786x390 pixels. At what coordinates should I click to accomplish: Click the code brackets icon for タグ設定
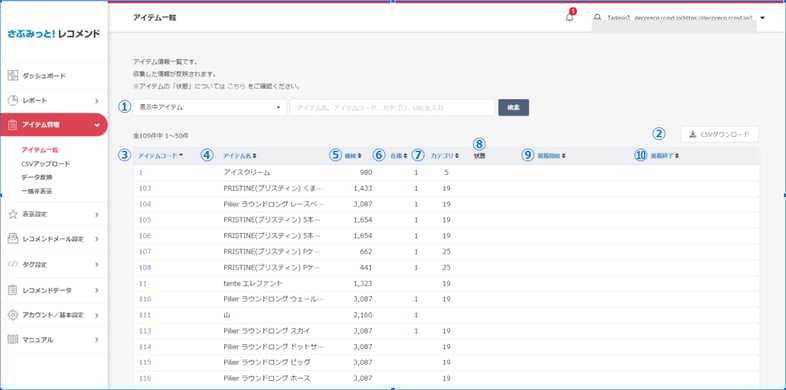(13, 264)
